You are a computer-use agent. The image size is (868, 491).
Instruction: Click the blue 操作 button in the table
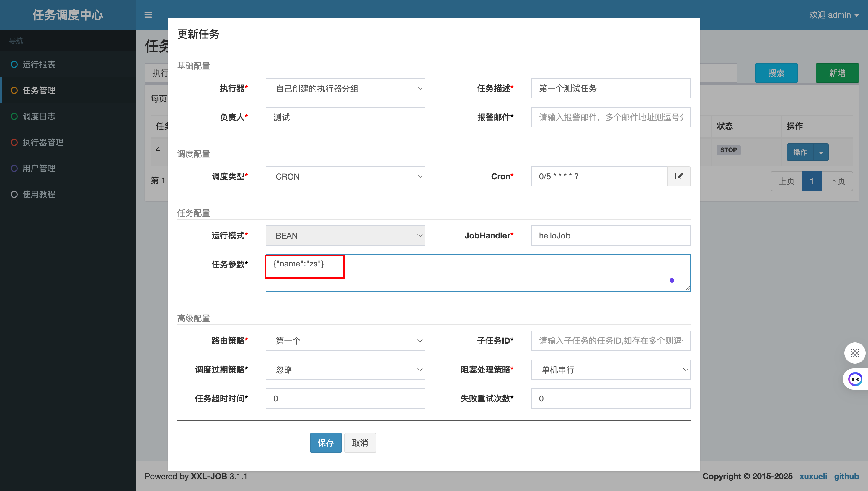(800, 152)
